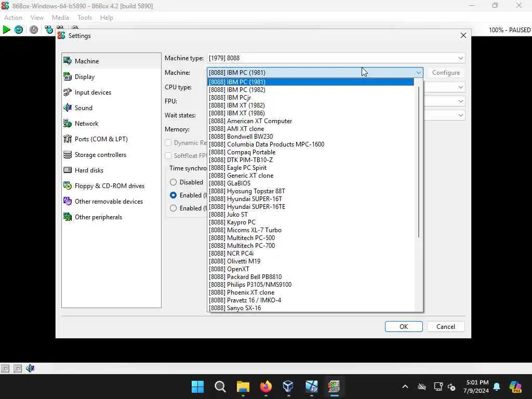The width and height of the screenshot is (532, 399).
Task: Open the Tools menu
Action: click(x=85, y=18)
